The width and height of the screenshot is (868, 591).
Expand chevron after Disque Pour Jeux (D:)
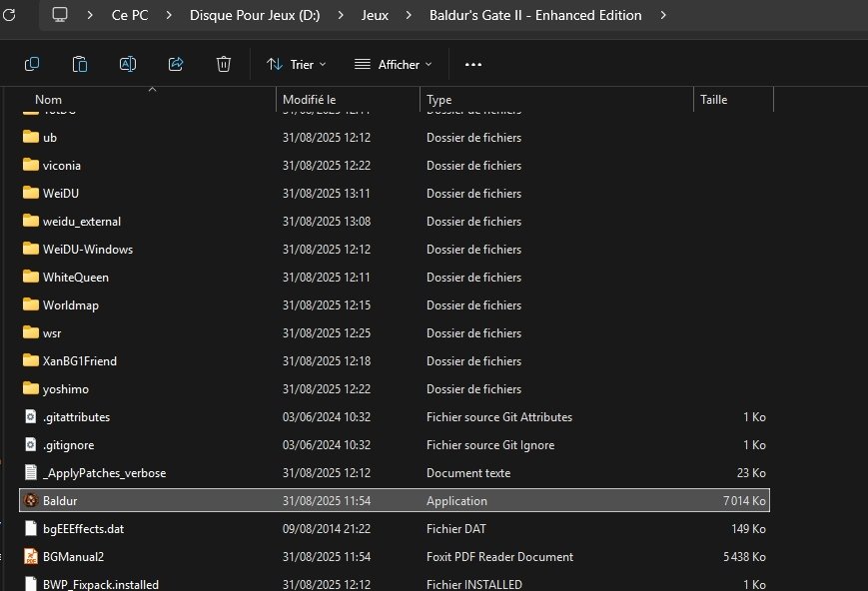coord(341,16)
